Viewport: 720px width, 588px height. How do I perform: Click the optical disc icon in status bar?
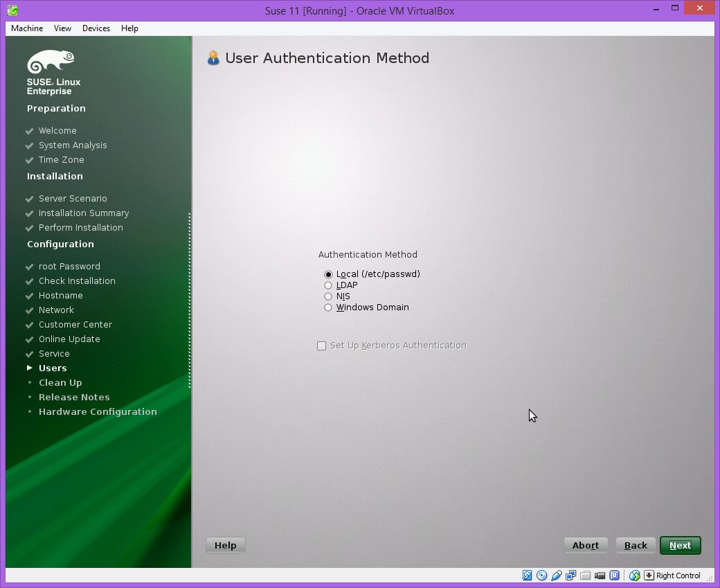pyautogui.click(x=542, y=575)
